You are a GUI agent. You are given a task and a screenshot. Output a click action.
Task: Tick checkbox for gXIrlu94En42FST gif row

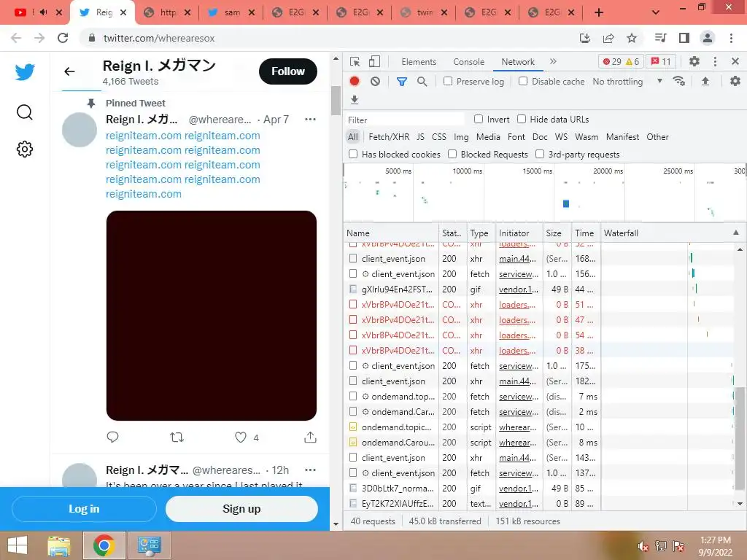coord(353,289)
